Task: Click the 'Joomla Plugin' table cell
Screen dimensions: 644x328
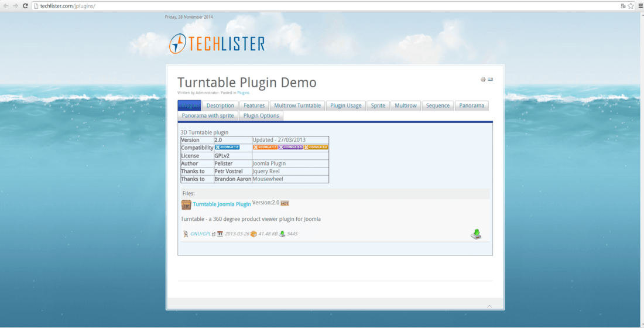Action: 290,163
